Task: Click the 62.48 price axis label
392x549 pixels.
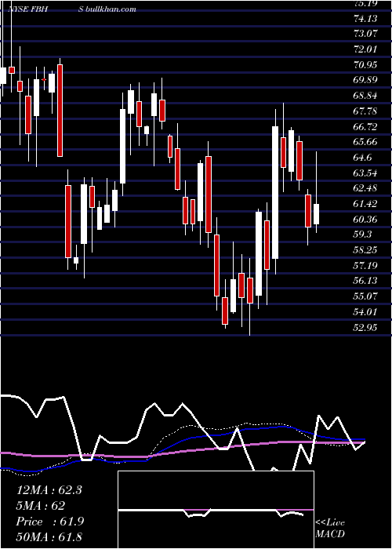Action: click(366, 188)
